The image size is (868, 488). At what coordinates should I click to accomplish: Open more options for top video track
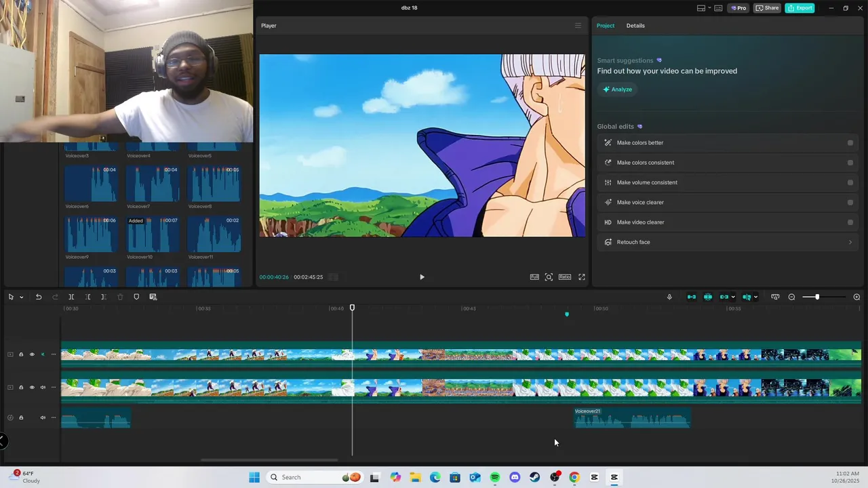coord(54,354)
